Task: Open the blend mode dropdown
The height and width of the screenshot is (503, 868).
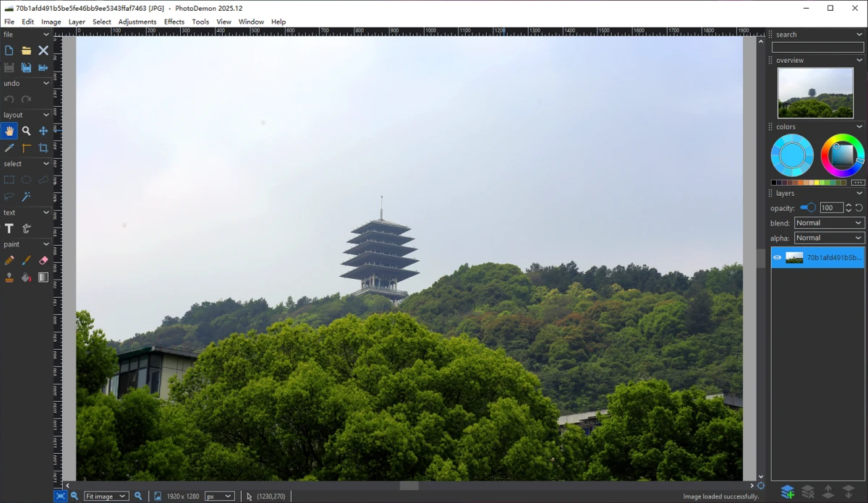Action: pyautogui.click(x=829, y=223)
